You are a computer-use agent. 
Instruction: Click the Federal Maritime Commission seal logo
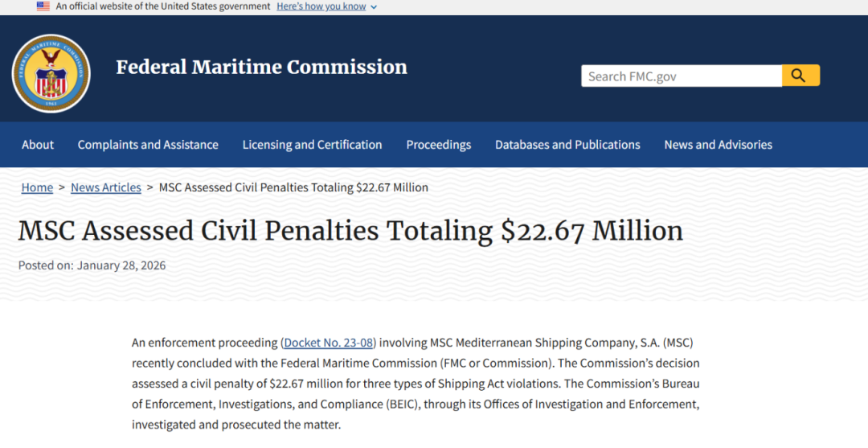click(51, 74)
